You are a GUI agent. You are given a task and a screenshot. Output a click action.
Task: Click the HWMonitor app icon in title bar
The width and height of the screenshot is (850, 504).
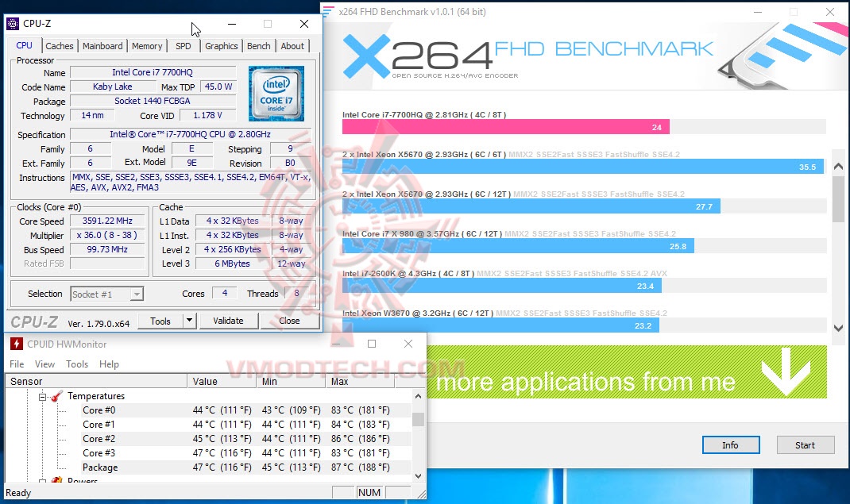click(16, 344)
